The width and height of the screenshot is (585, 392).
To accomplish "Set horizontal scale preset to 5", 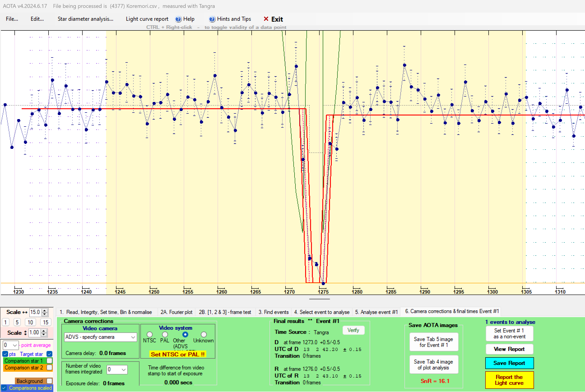I will [x=17, y=322].
